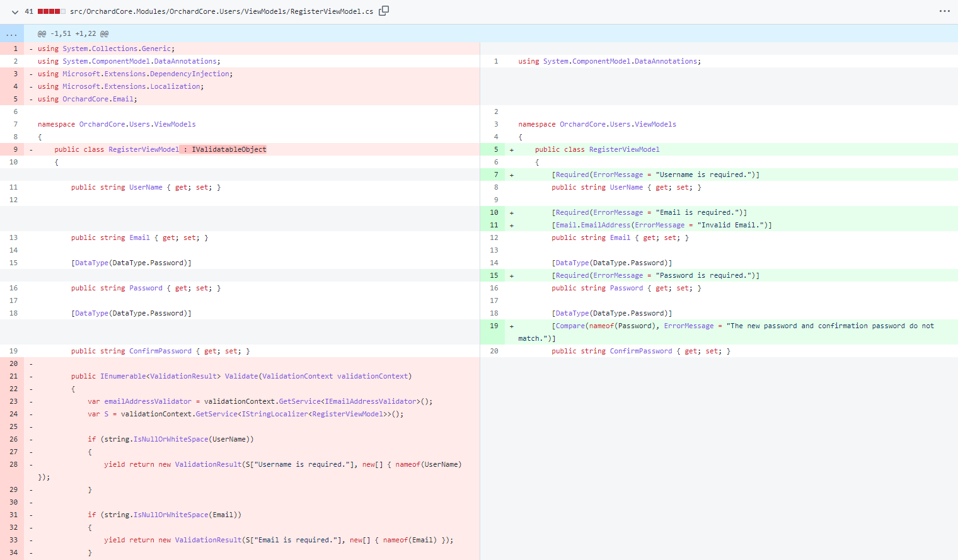Expand hidden lines above the hunk

(12, 34)
